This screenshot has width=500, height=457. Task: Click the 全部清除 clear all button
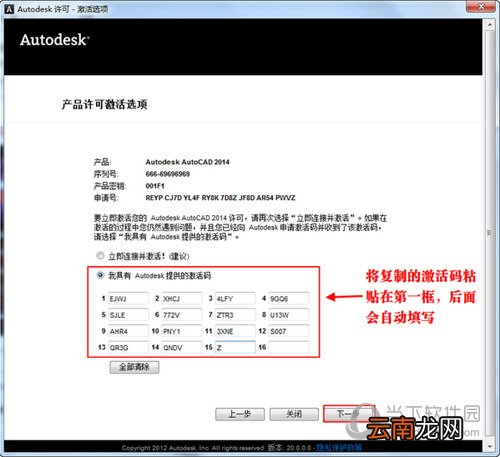(134, 367)
